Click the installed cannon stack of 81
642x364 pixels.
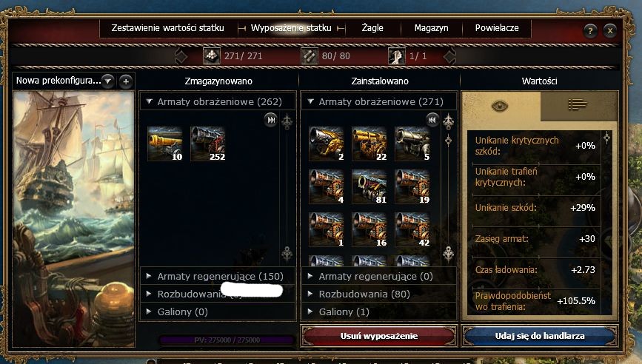[x=370, y=187]
